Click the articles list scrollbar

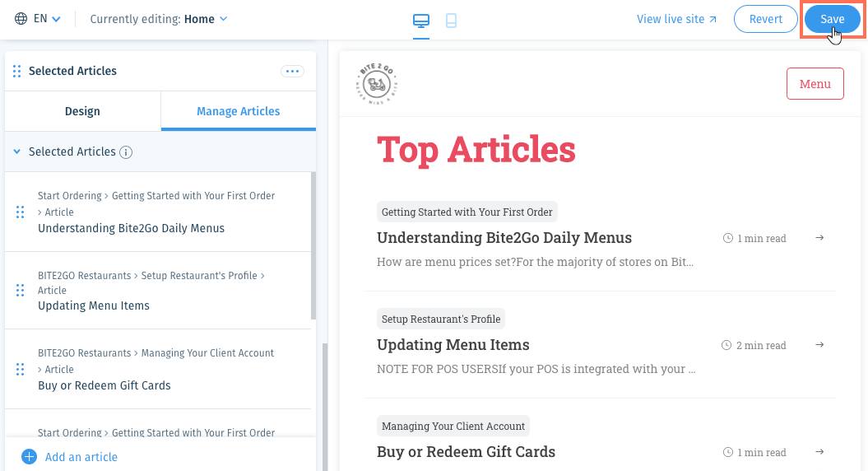[313, 245]
